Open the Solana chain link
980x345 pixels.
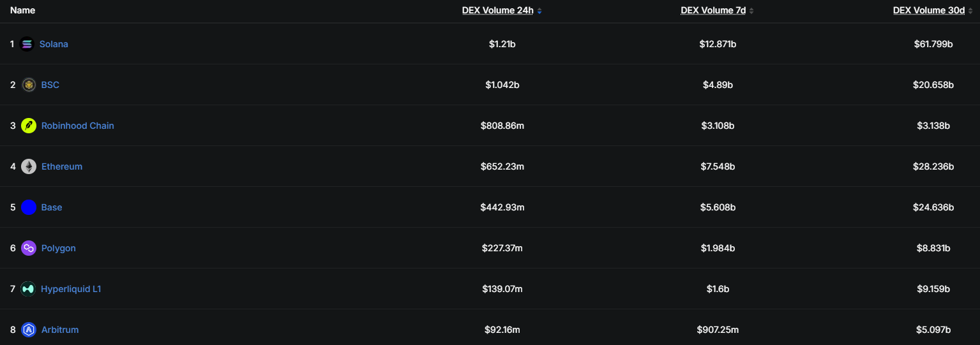pos(54,44)
